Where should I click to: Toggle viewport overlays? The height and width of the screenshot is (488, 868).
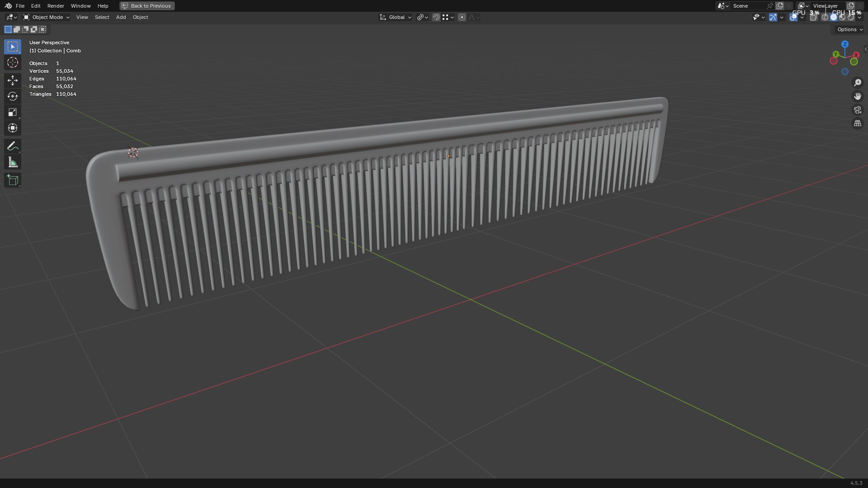[793, 17]
